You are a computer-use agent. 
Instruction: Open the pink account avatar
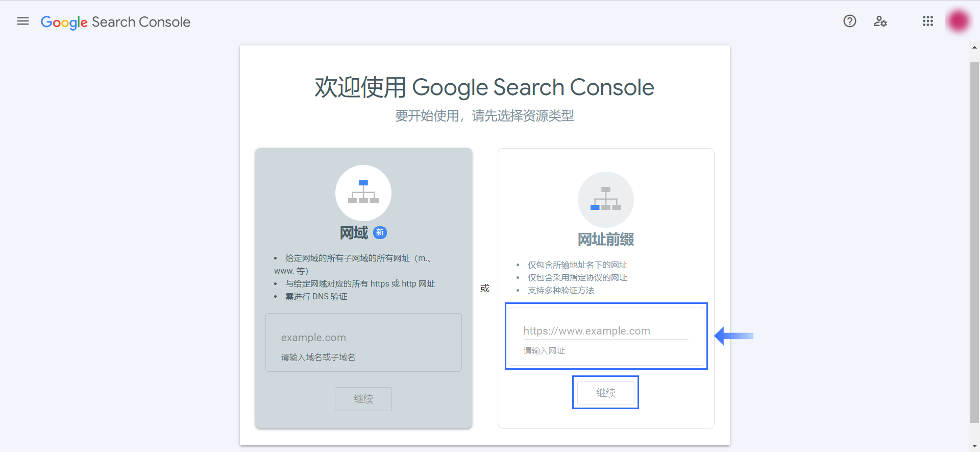click(x=958, y=21)
